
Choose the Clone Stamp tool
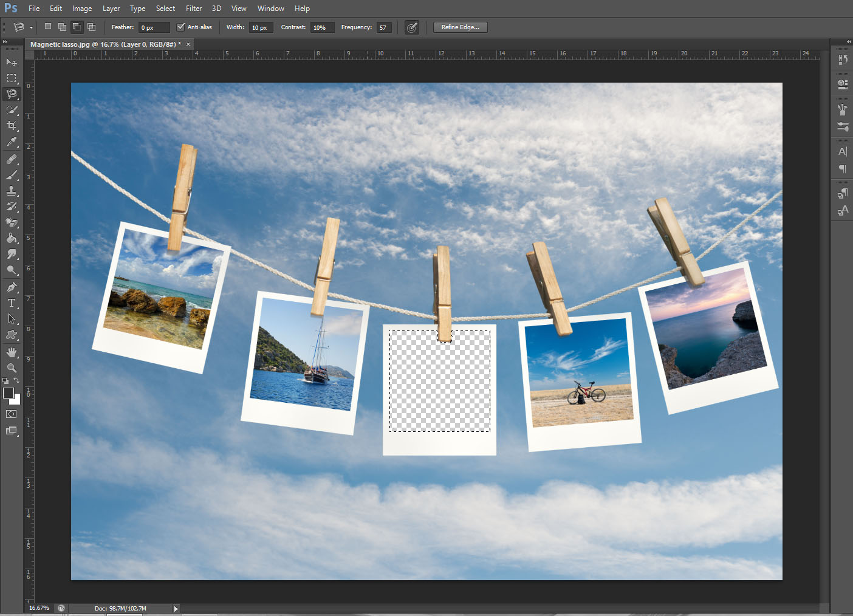pyautogui.click(x=11, y=190)
